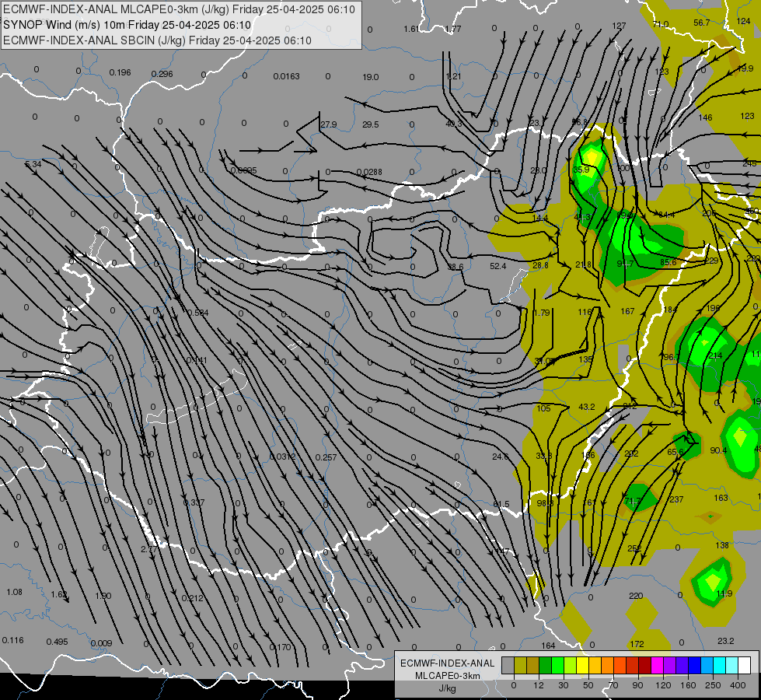Select the magenta legend swatch left of 120

coord(658,666)
